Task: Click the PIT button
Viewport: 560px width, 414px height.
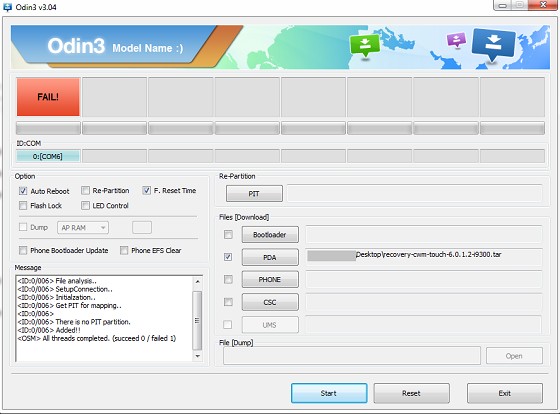Action: point(254,194)
